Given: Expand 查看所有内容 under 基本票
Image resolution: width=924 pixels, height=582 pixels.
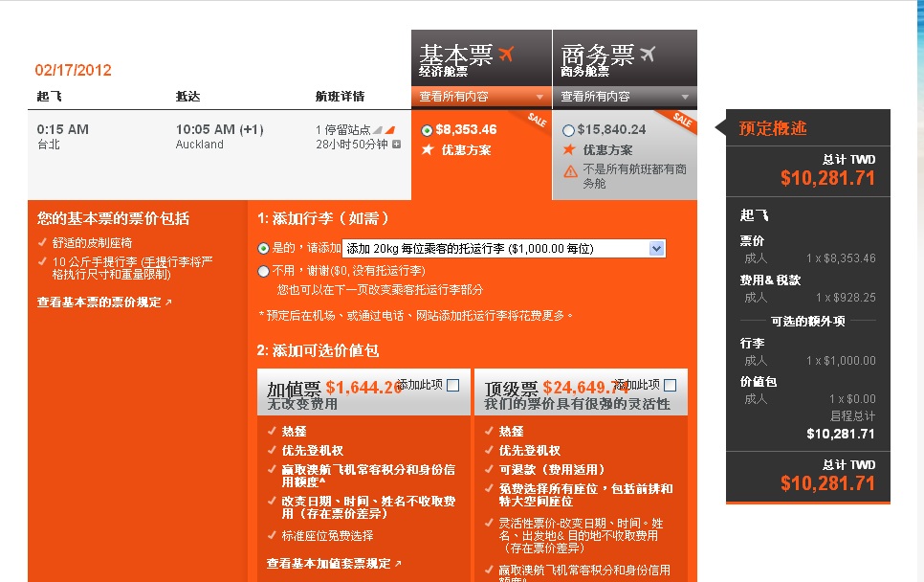Looking at the screenshot, I should click(x=481, y=97).
